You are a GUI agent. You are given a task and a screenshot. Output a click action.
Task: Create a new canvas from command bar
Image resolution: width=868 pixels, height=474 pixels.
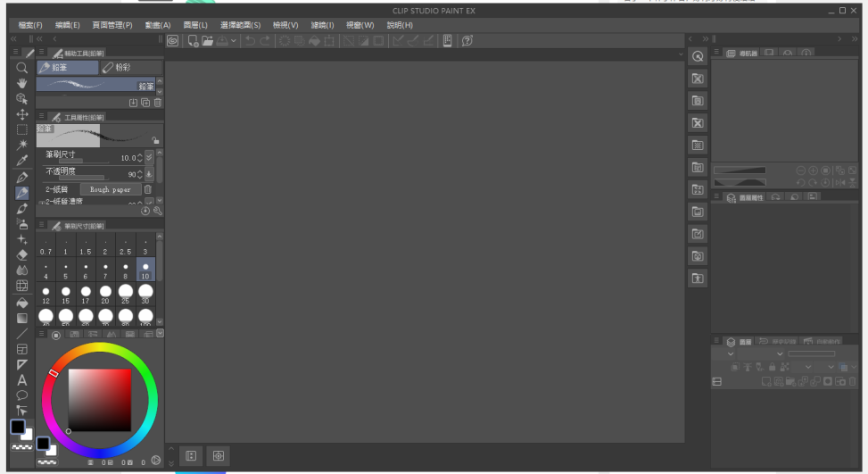[x=193, y=41]
